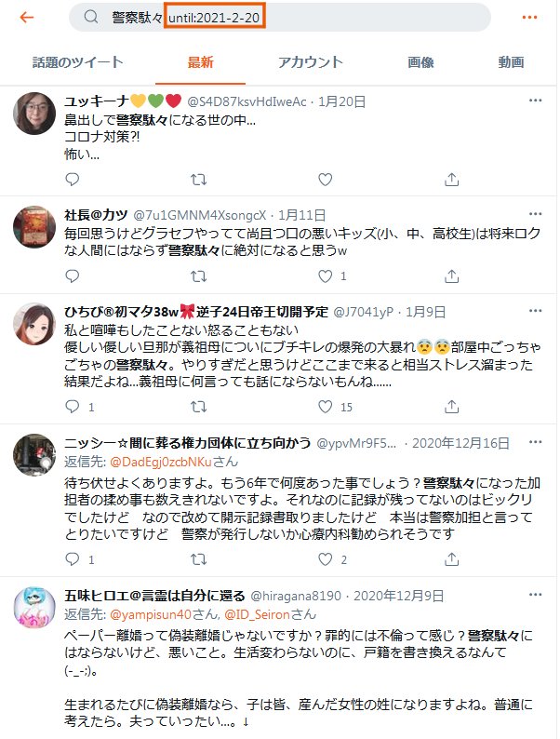560x739 pixels.
Task: Open the @DadEgj0zcbNKu reply mention link
Action: pyautogui.click(x=161, y=462)
